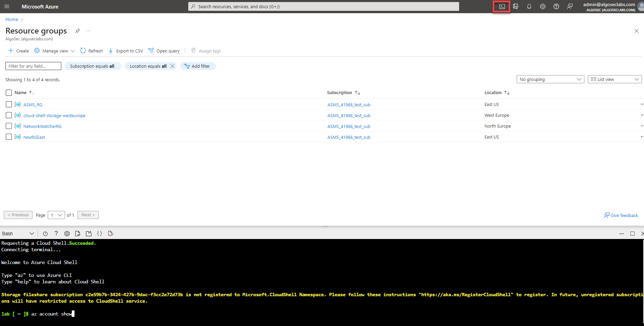Pin Resource groups to dashboard
644x326 pixels.
click(x=78, y=31)
